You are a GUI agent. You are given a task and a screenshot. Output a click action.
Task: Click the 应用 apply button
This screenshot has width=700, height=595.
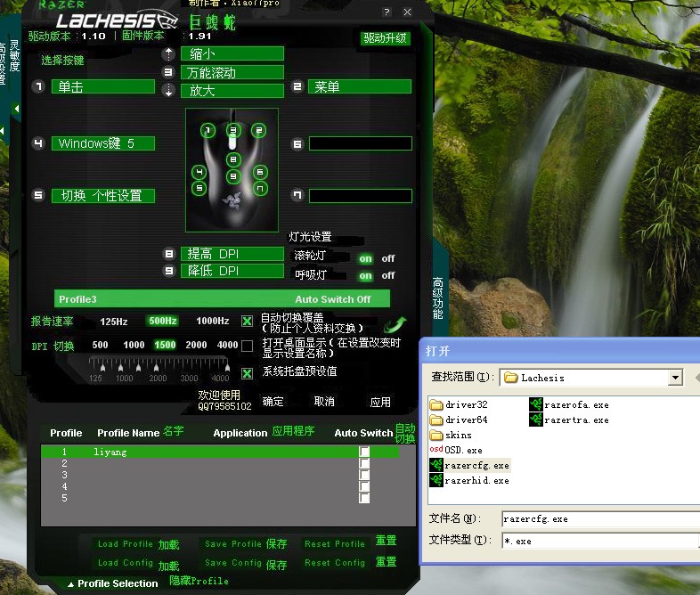click(380, 403)
